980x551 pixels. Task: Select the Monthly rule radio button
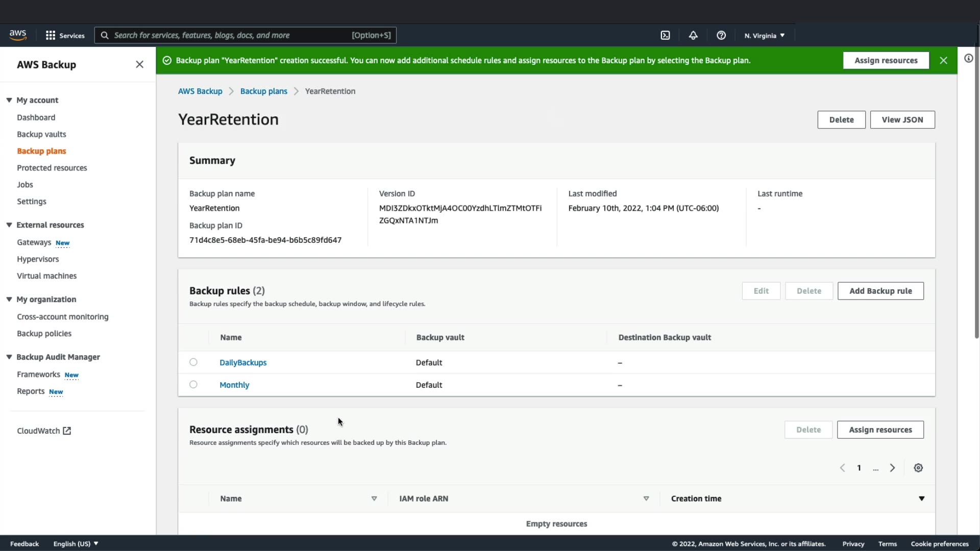pyautogui.click(x=193, y=385)
